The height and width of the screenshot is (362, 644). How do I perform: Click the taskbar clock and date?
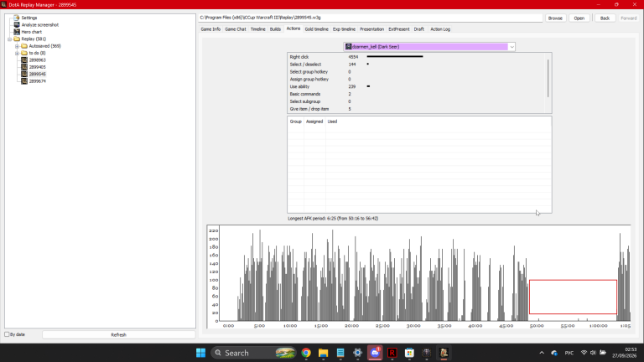(624, 353)
